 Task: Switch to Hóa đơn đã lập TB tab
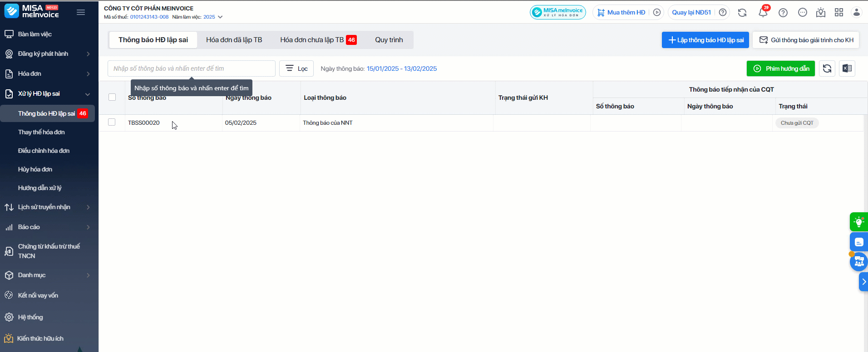click(x=234, y=40)
